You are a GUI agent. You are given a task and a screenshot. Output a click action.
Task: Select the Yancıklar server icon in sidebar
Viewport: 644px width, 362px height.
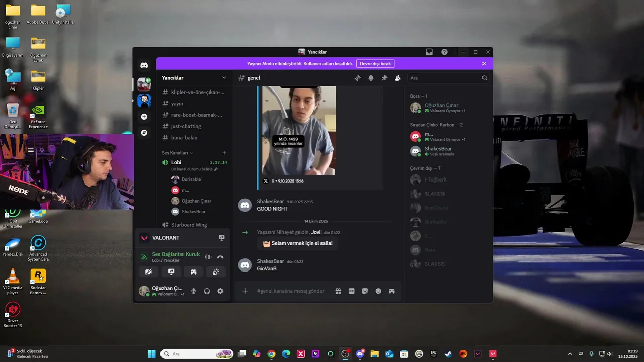(144, 84)
